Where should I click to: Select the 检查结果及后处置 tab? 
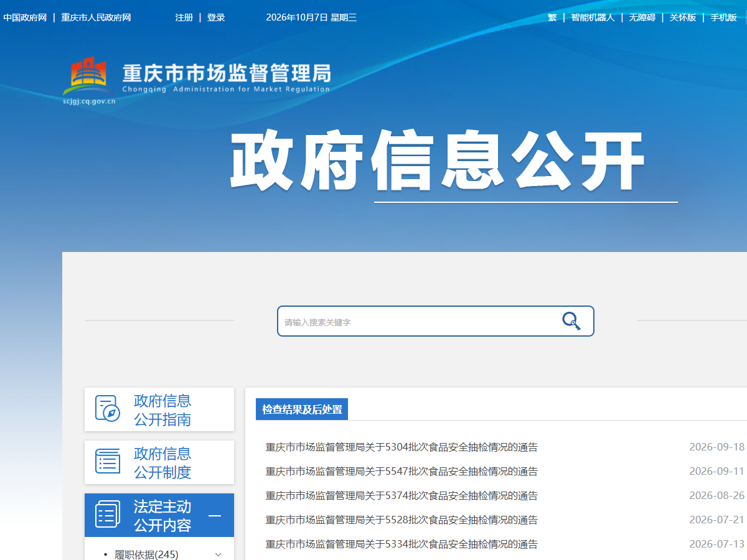(302, 409)
